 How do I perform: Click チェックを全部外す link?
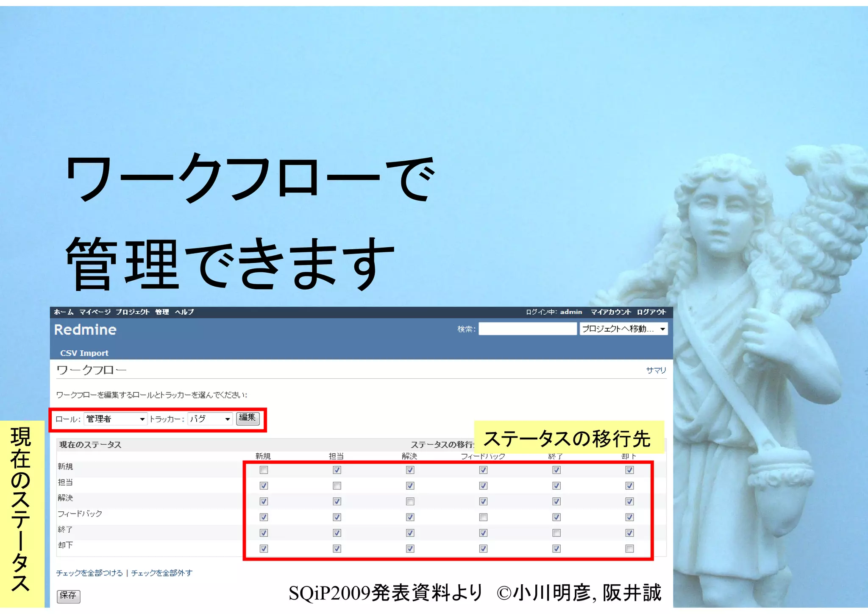(x=161, y=573)
